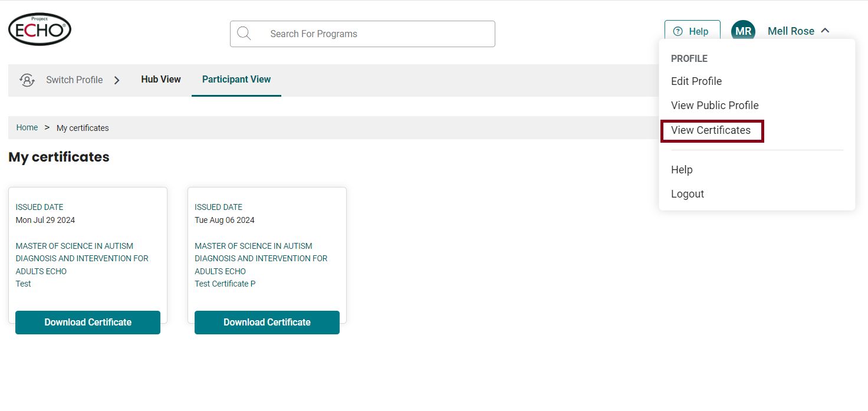Click the Switch Profile person icon
This screenshot has height=411, width=868.
pyautogui.click(x=27, y=80)
